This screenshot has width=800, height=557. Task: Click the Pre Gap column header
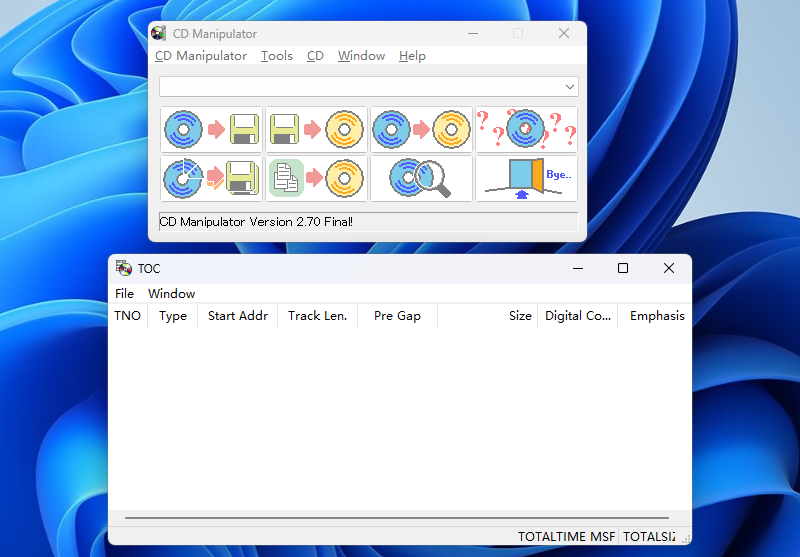point(397,316)
